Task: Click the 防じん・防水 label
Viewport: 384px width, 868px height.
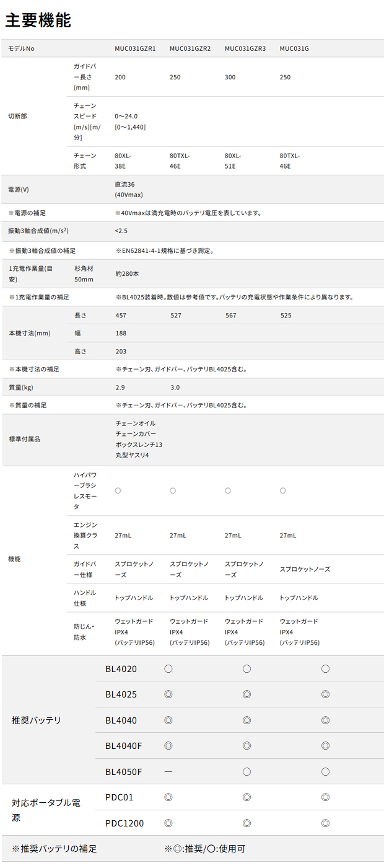Action: (83, 632)
